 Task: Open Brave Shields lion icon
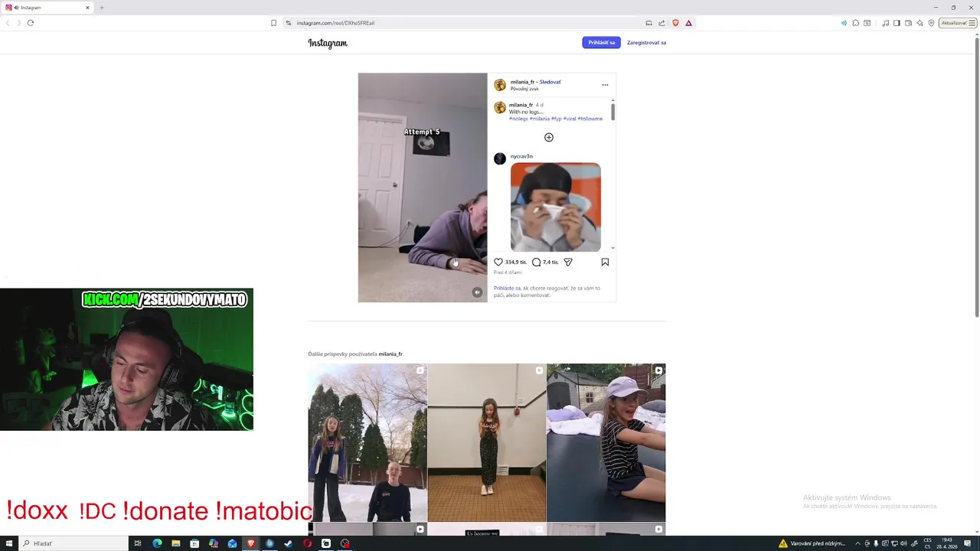click(675, 23)
